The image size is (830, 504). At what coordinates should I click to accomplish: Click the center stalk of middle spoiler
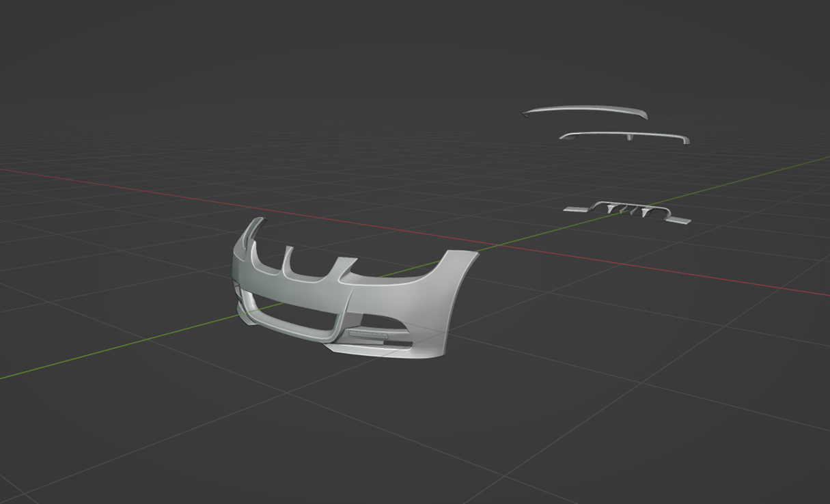(629, 138)
